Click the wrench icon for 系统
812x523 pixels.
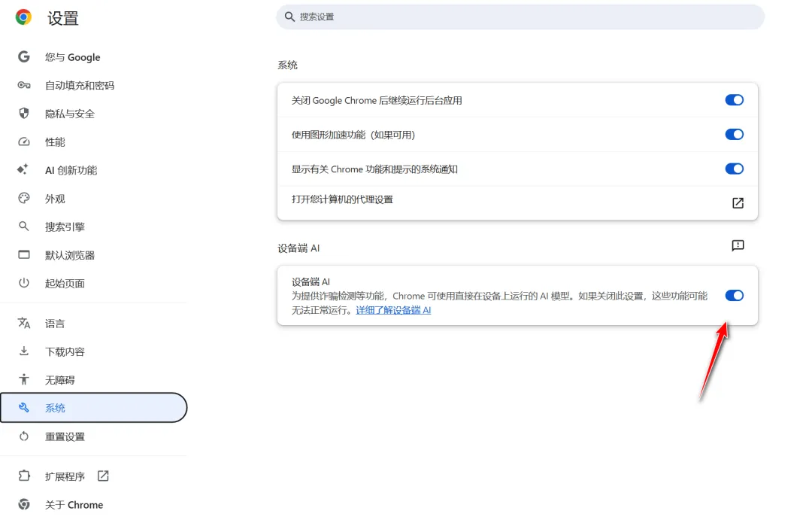tap(24, 407)
